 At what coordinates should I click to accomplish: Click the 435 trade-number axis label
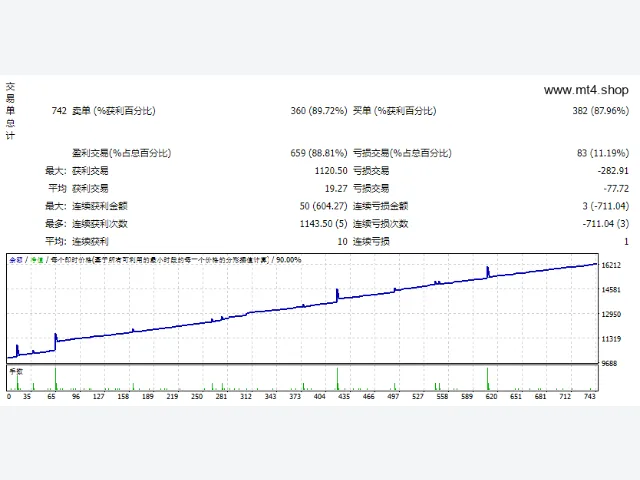click(344, 396)
